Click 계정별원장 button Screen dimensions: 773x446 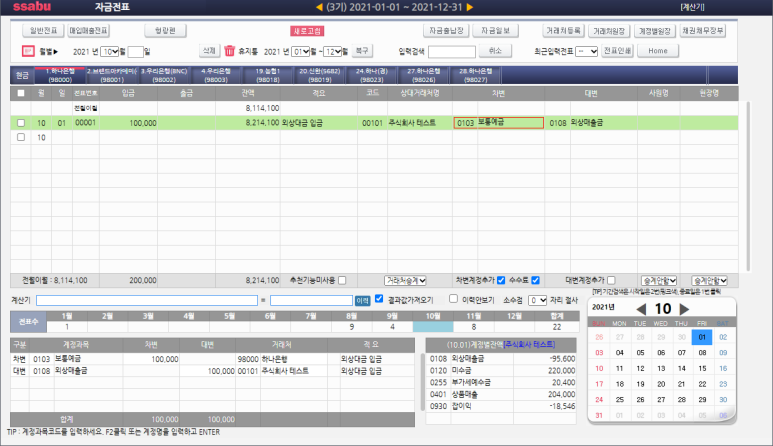[x=655, y=31]
